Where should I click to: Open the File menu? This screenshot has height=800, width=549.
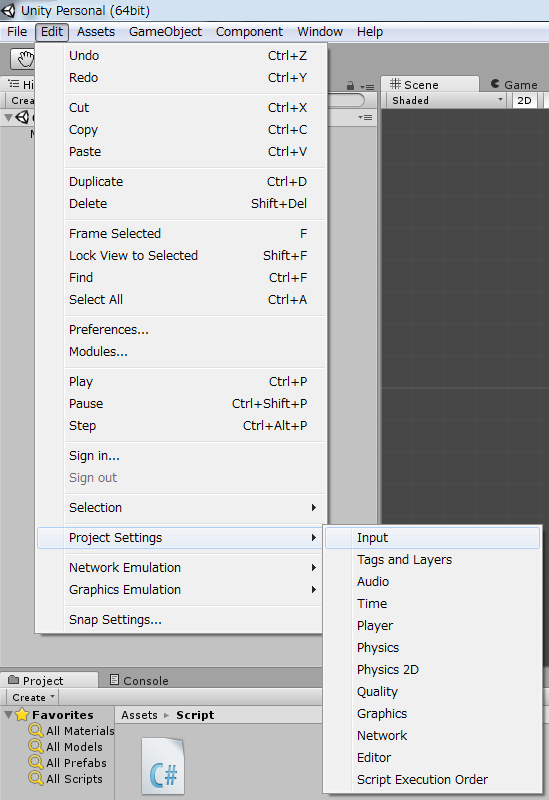click(17, 32)
